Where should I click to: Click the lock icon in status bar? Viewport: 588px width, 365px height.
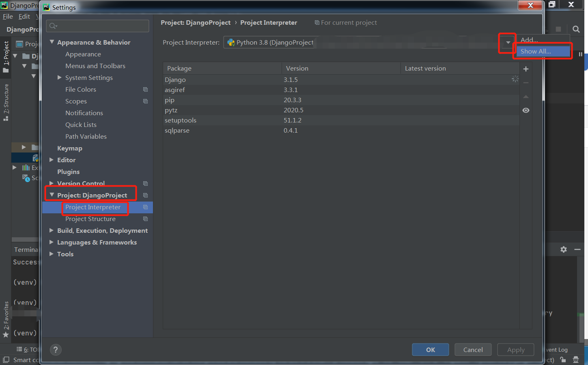coord(563,360)
